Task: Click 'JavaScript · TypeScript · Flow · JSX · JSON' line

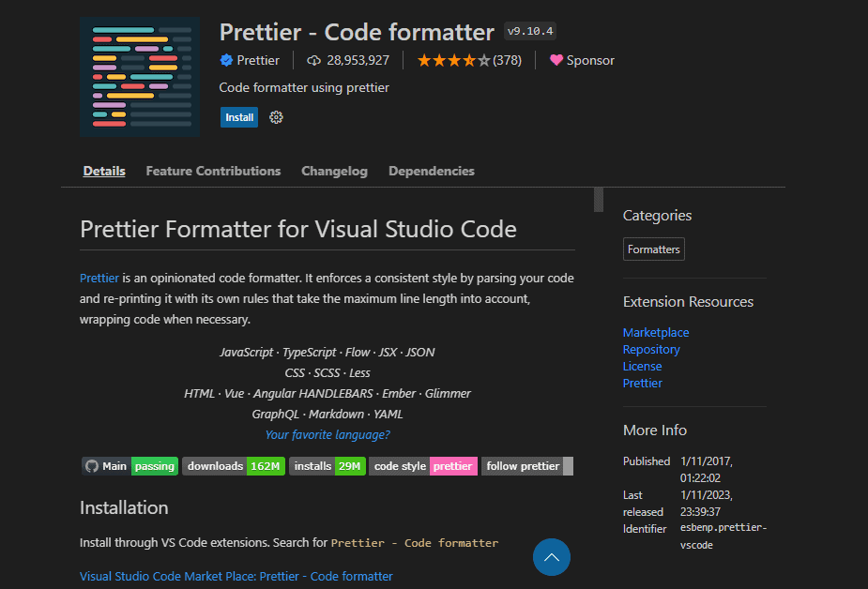Action: point(327,353)
